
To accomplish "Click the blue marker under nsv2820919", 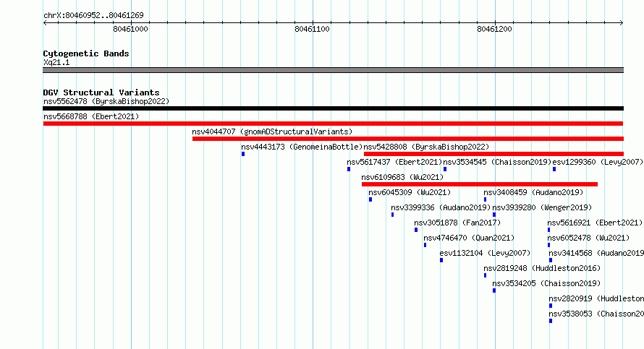I will (551, 306).
